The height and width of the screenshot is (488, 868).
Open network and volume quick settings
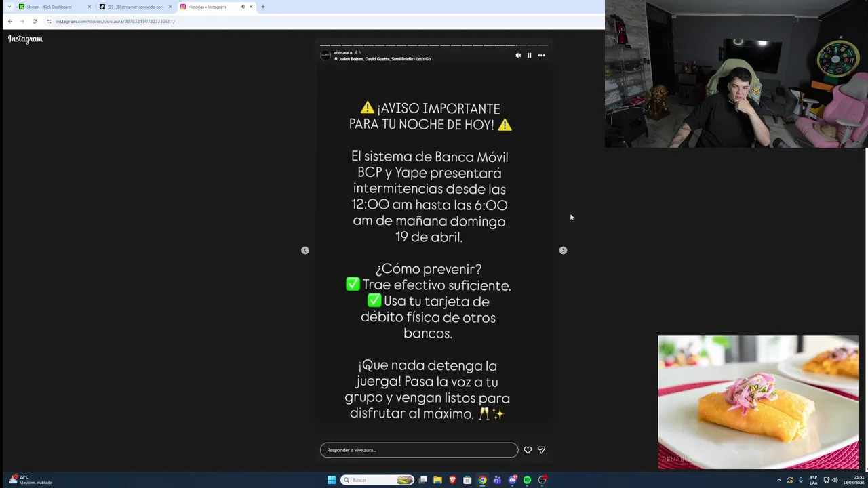(830, 480)
